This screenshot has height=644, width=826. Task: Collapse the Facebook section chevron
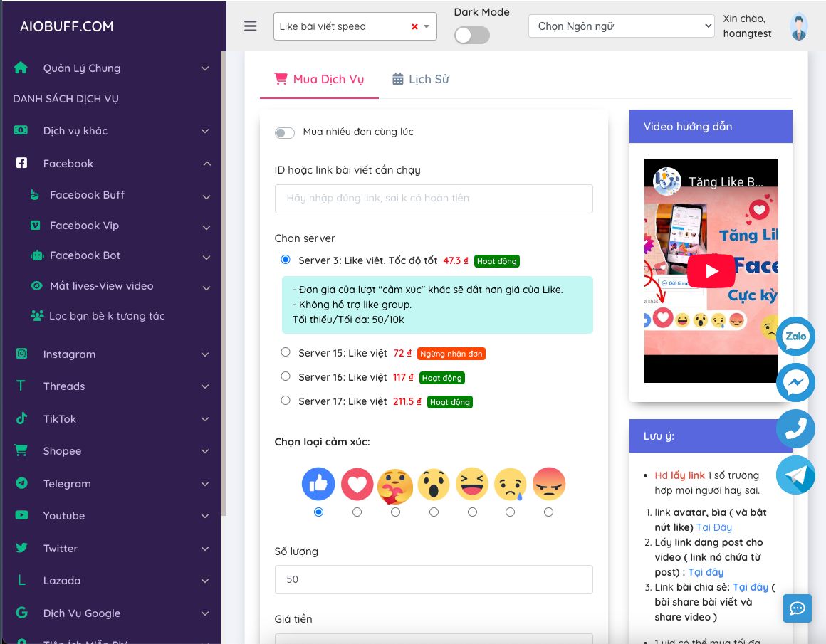[207, 164]
